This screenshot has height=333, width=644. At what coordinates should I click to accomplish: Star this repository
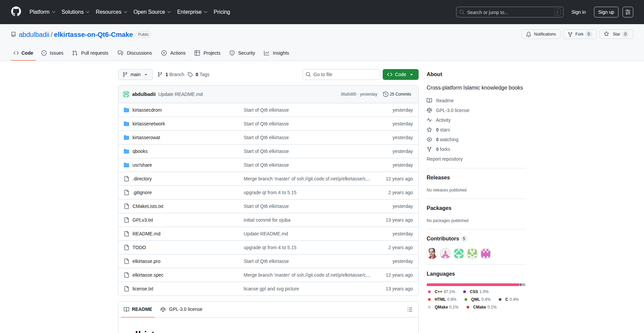click(616, 34)
